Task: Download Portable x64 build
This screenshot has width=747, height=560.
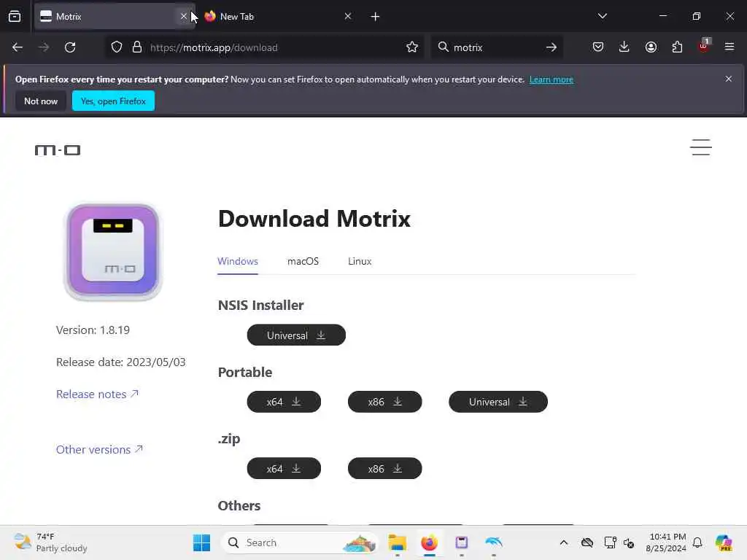Action: [x=284, y=402]
